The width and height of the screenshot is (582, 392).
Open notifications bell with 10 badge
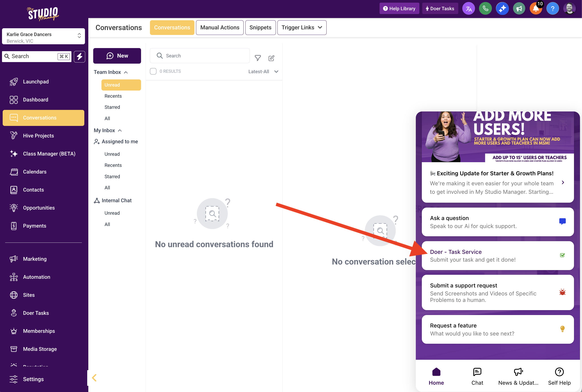tap(536, 9)
